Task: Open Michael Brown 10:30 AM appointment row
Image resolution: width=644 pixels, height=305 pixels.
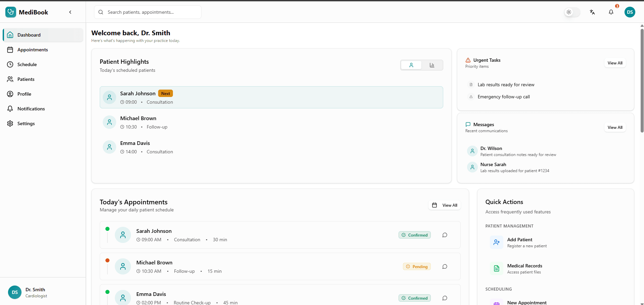Action: 280,266
